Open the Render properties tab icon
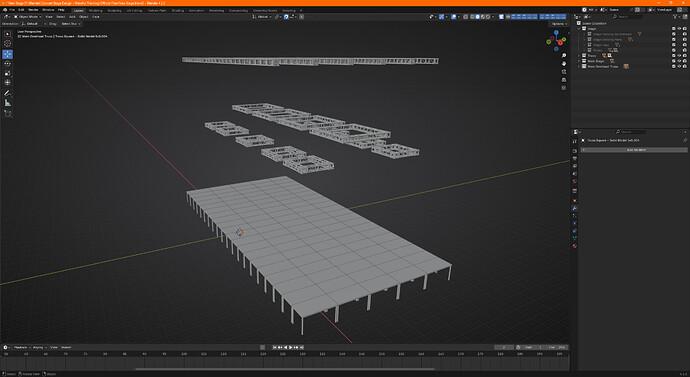 [575, 151]
